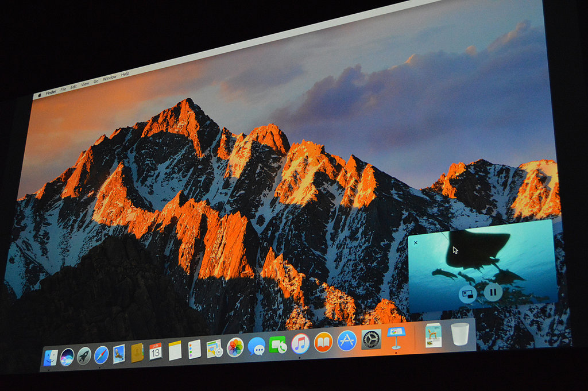Open the Apple menu
Screen dimensions: 588x391
(39, 95)
